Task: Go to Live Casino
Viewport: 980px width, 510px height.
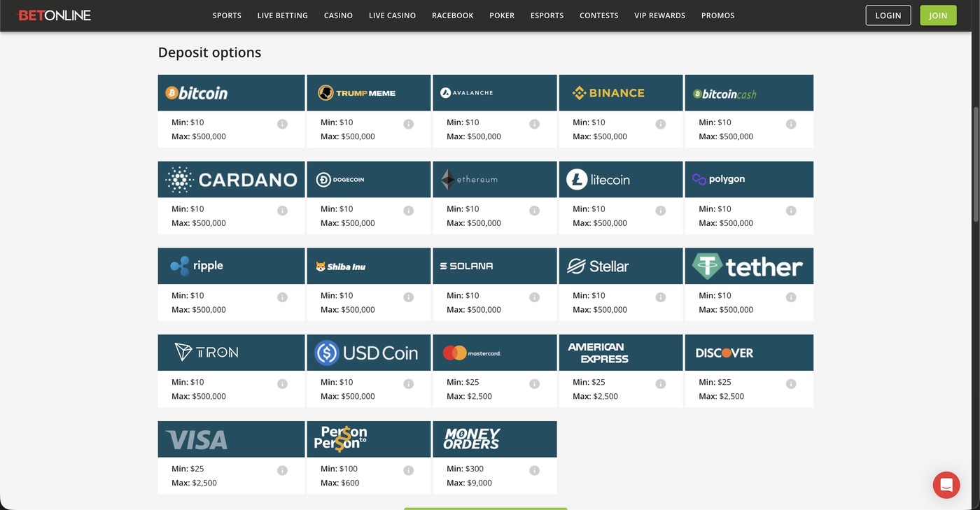Action: (392, 15)
